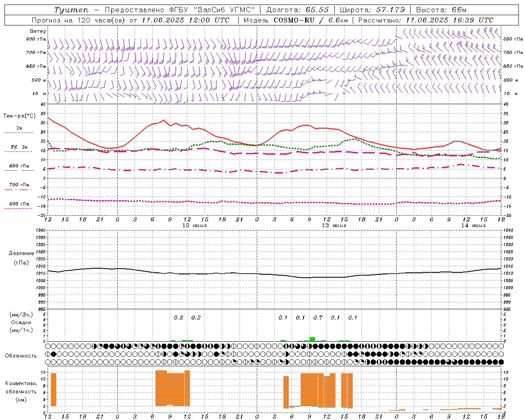Click the first orange convective bar near 12h

[53, 390]
